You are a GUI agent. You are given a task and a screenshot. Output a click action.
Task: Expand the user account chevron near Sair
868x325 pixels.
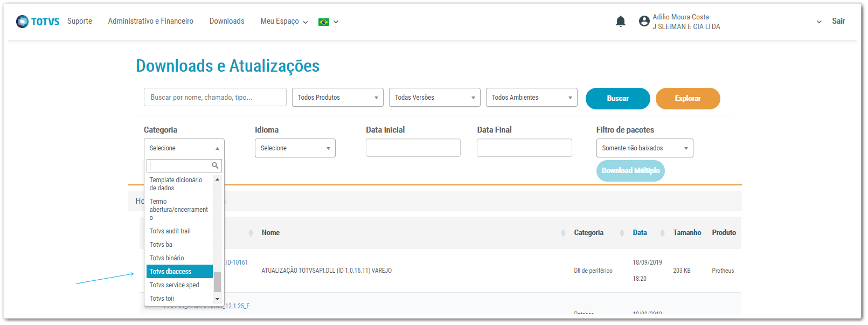pos(819,22)
